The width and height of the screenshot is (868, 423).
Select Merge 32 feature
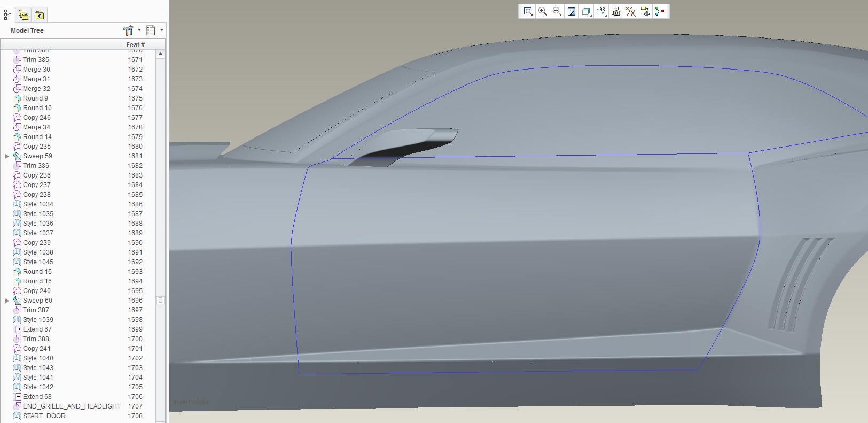[x=36, y=89]
